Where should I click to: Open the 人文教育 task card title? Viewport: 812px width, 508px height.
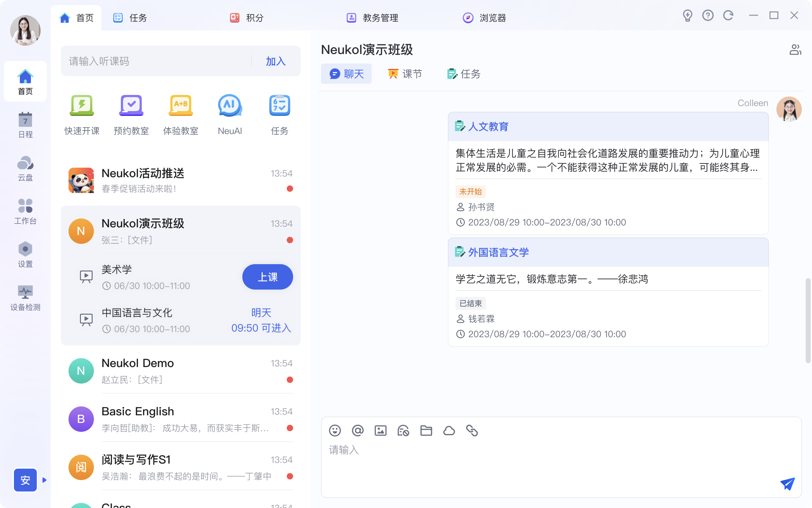click(488, 127)
